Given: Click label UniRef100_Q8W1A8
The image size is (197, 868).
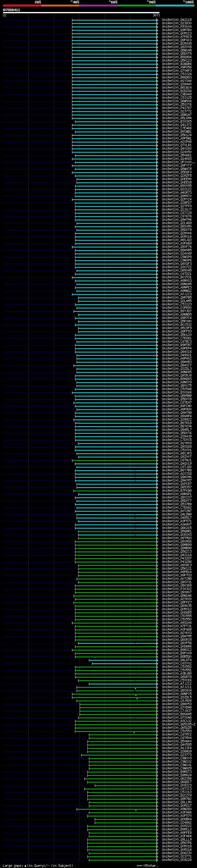Looking at the screenshot, I should click(x=177, y=50).
